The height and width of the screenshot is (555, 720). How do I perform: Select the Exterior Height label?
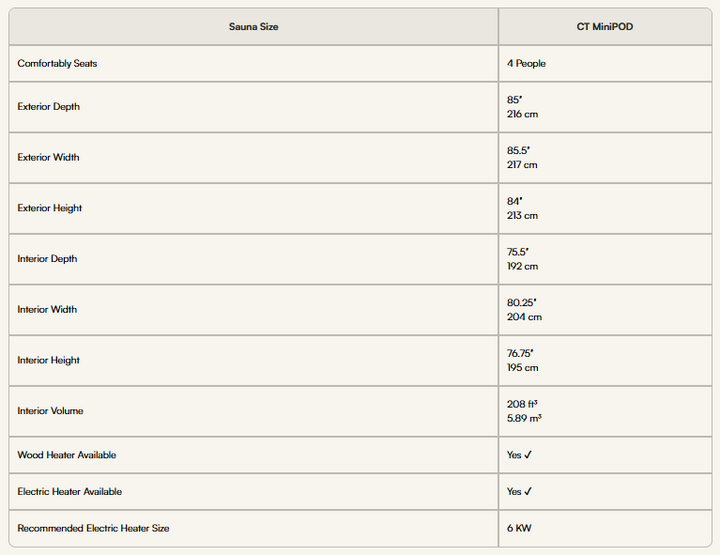click(50, 208)
